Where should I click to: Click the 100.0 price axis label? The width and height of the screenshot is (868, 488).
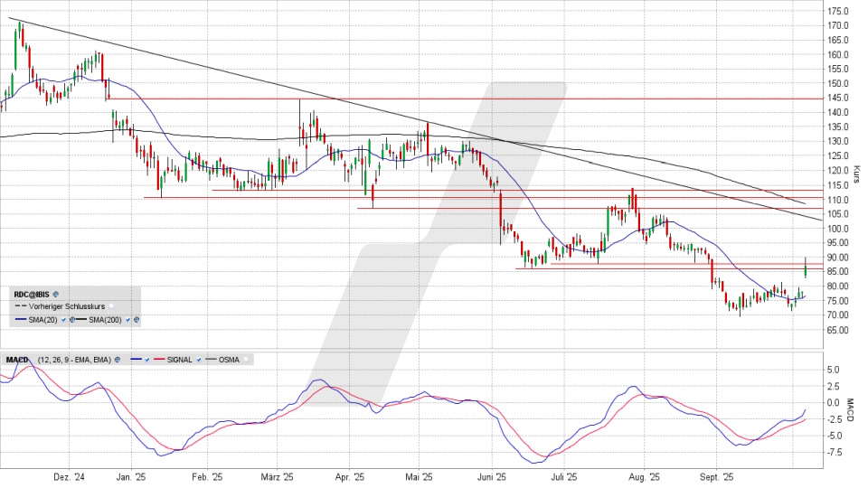tap(837, 229)
